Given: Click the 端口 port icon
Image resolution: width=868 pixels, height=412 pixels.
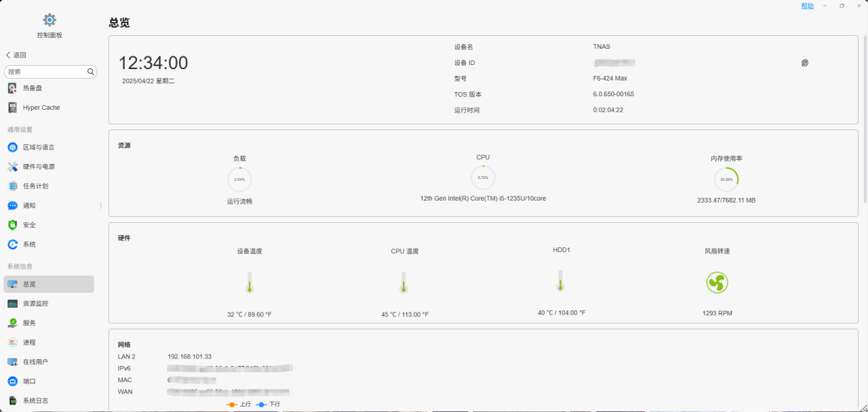Looking at the screenshot, I should point(12,382).
